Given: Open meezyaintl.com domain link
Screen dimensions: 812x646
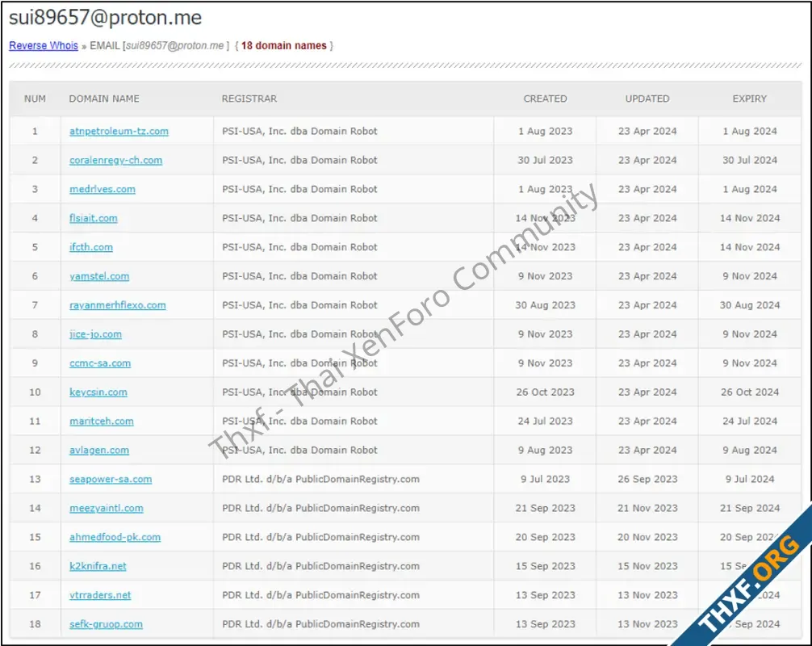Looking at the screenshot, I should click(x=107, y=508).
